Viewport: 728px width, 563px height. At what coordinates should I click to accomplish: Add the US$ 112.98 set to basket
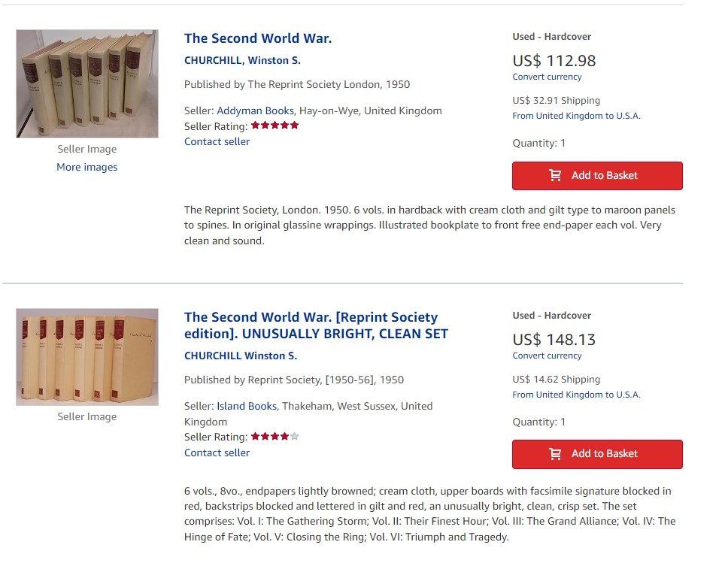click(597, 175)
